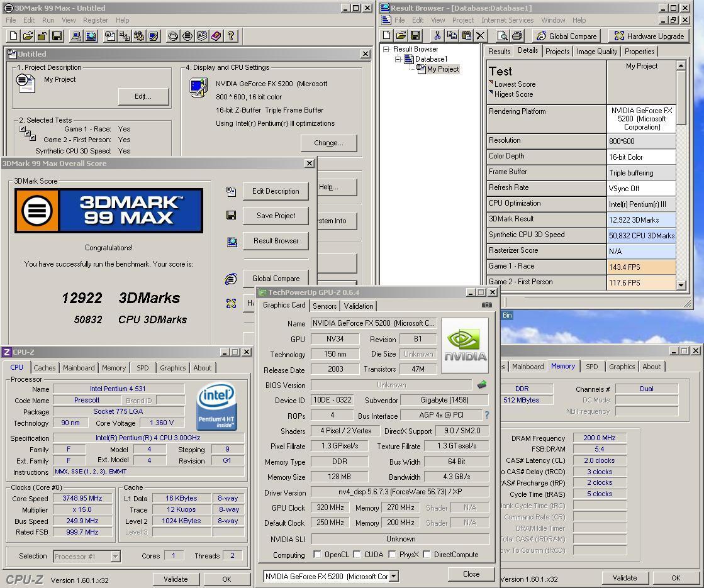Click Validate button in left CPU-Z window
This screenshot has height=588, width=704.
pyautogui.click(x=176, y=579)
